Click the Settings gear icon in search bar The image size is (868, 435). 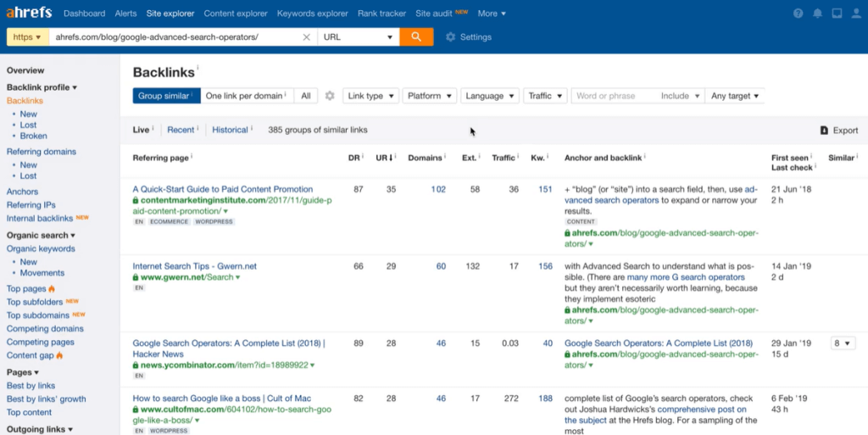click(x=451, y=37)
